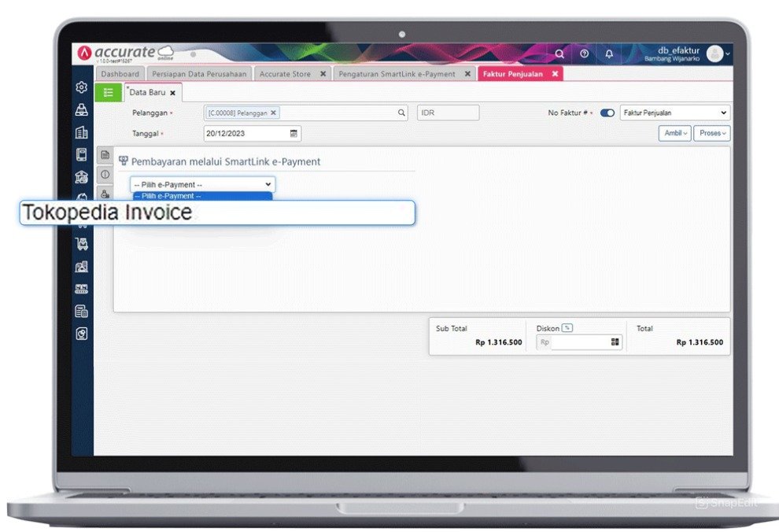Click the db_efaktur database name
Viewport: 779px width, 532px height.
pos(678,50)
